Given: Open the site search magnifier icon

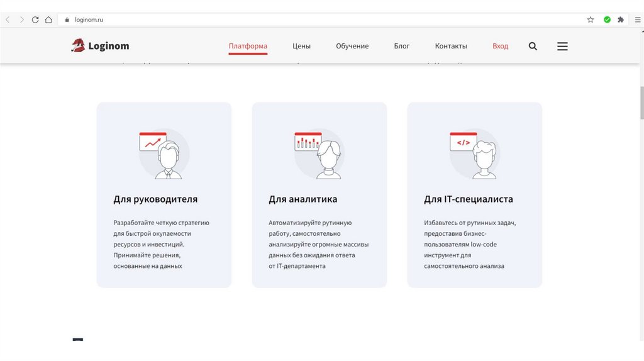Looking at the screenshot, I should coord(533,46).
